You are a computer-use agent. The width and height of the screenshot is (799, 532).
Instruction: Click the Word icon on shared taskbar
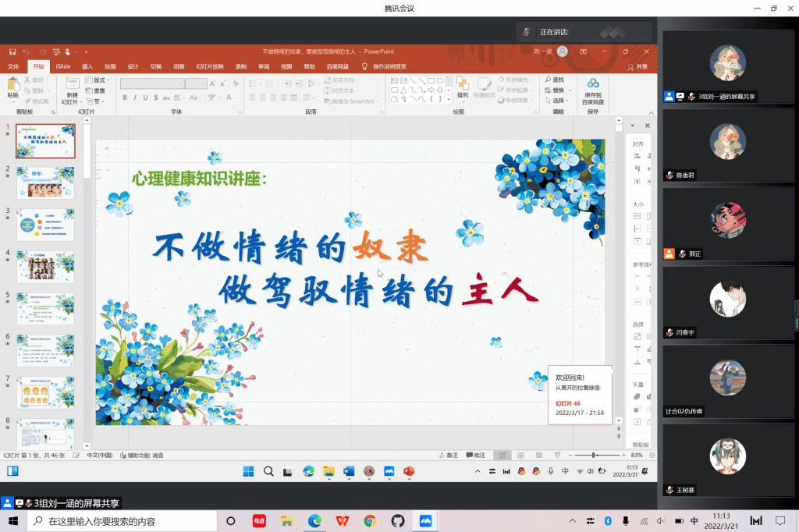349,471
